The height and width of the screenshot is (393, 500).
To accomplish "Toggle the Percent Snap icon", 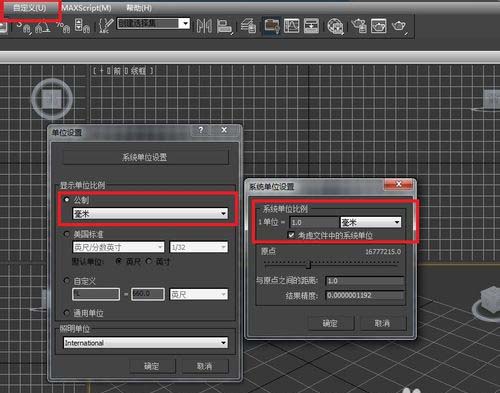I will (x=63, y=27).
